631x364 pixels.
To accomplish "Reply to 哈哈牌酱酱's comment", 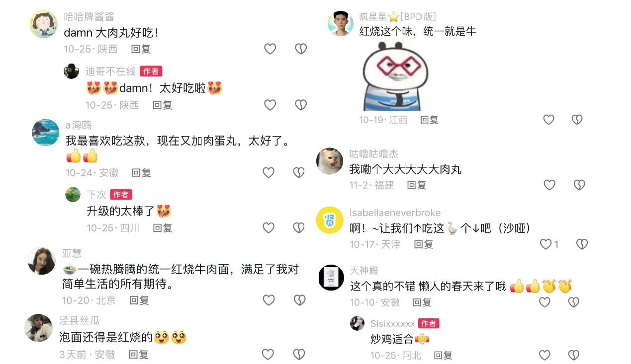I will (x=141, y=49).
